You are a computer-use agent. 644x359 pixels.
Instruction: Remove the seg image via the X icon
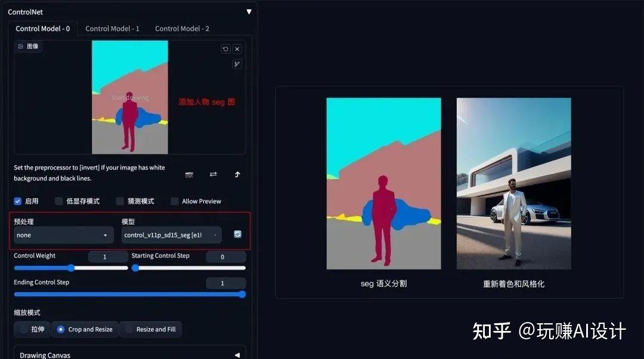(237, 49)
